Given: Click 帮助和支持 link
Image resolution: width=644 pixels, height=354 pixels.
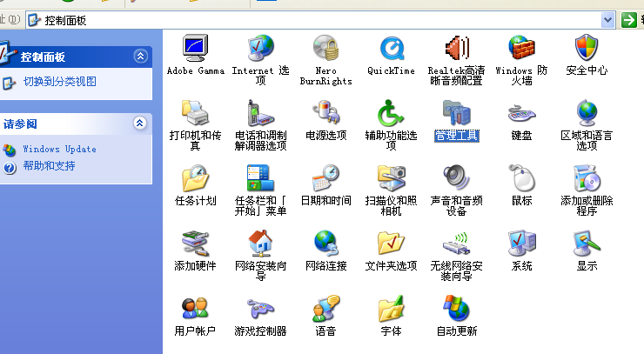Looking at the screenshot, I should pos(49,166).
